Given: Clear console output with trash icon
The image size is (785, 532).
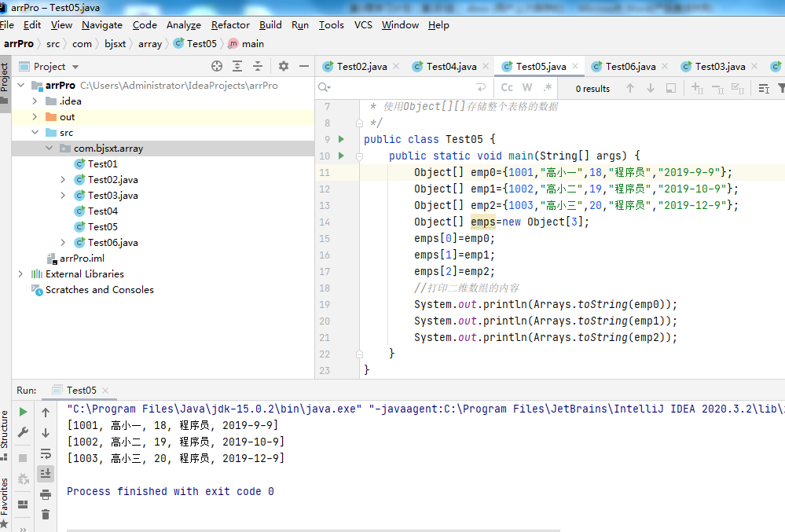Looking at the screenshot, I should tap(46, 515).
